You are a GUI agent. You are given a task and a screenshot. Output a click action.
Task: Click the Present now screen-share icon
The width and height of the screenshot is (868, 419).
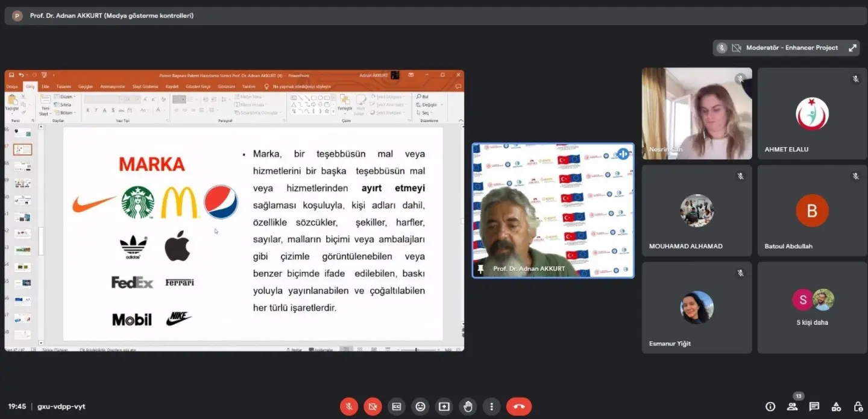(444, 406)
